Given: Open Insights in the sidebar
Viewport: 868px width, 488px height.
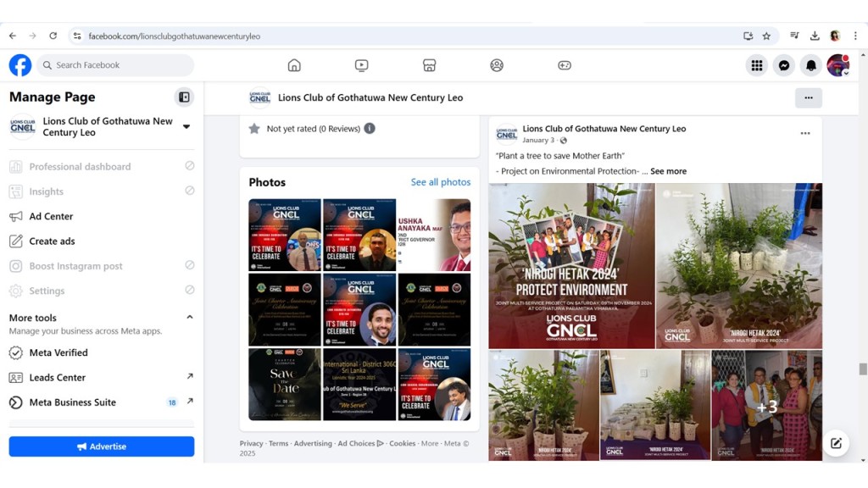Looking at the screenshot, I should (x=102, y=191).
